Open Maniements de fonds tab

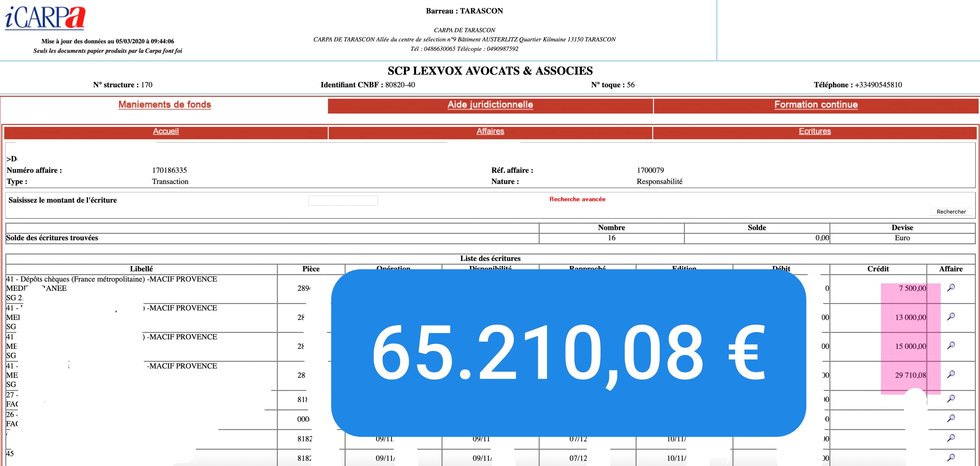[165, 105]
